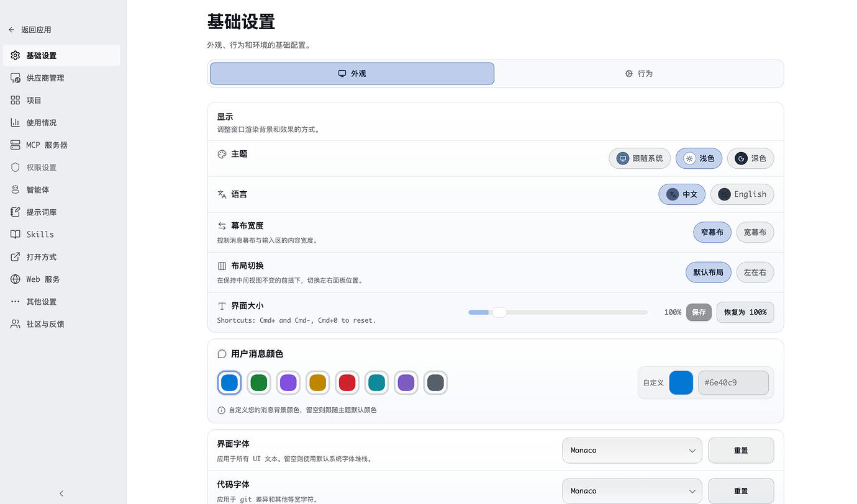Select the 左在右 layout option

pyautogui.click(x=755, y=272)
